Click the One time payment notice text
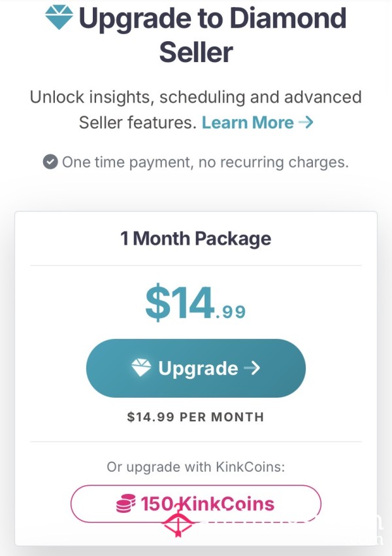This screenshot has height=556, width=392. coord(205,162)
